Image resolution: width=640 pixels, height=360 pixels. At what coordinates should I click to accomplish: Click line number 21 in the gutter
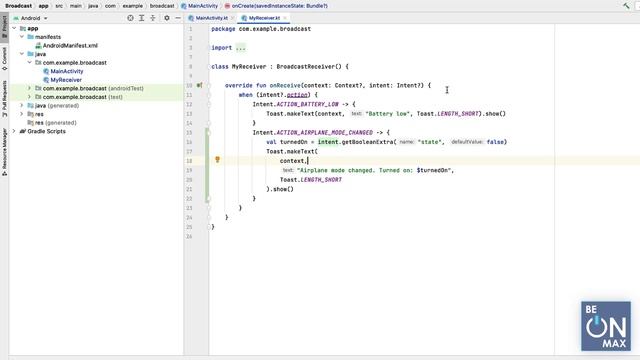click(x=189, y=189)
